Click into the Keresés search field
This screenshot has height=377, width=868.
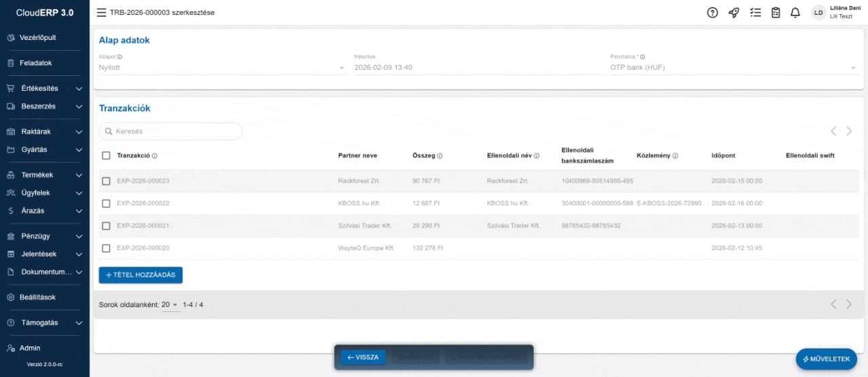[x=170, y=132]
